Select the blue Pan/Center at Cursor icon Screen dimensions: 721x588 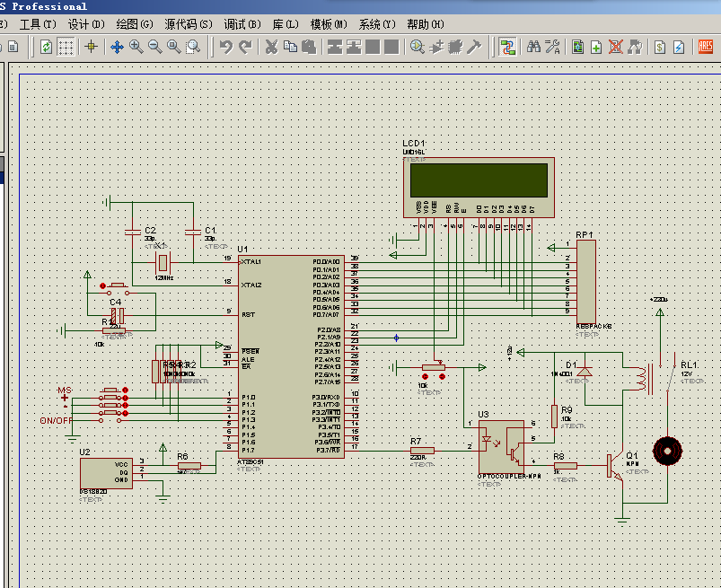(118, 47)
